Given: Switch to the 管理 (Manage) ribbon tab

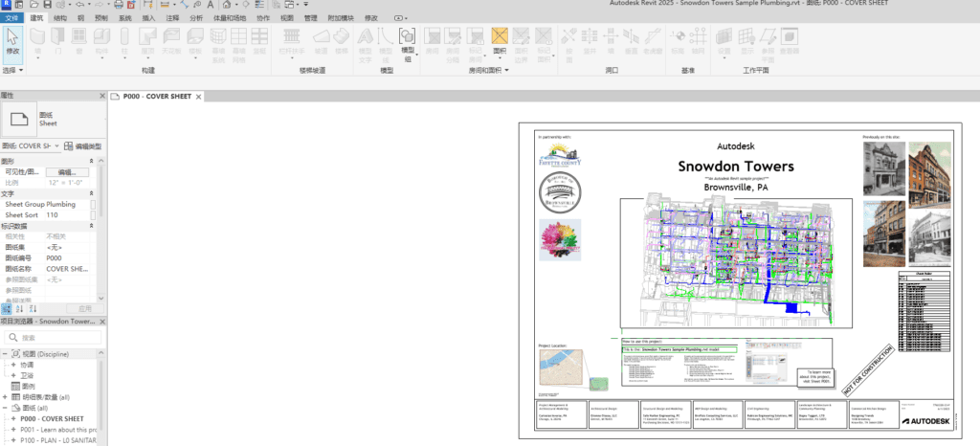Looking at the screenshot, I should pyautogui.click(x=311, y=18).
